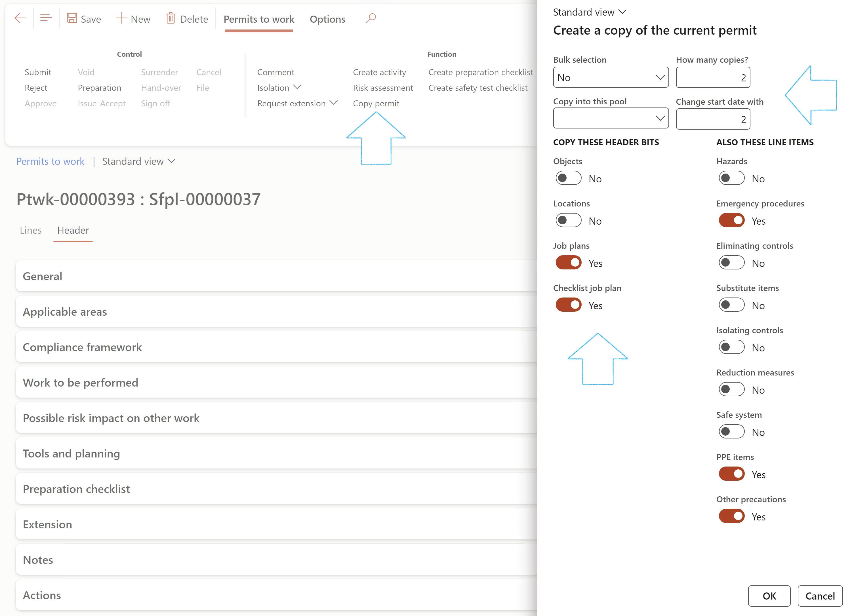Open the navigation lines menu icon
The image size is (852, 616).
(46, 18)
